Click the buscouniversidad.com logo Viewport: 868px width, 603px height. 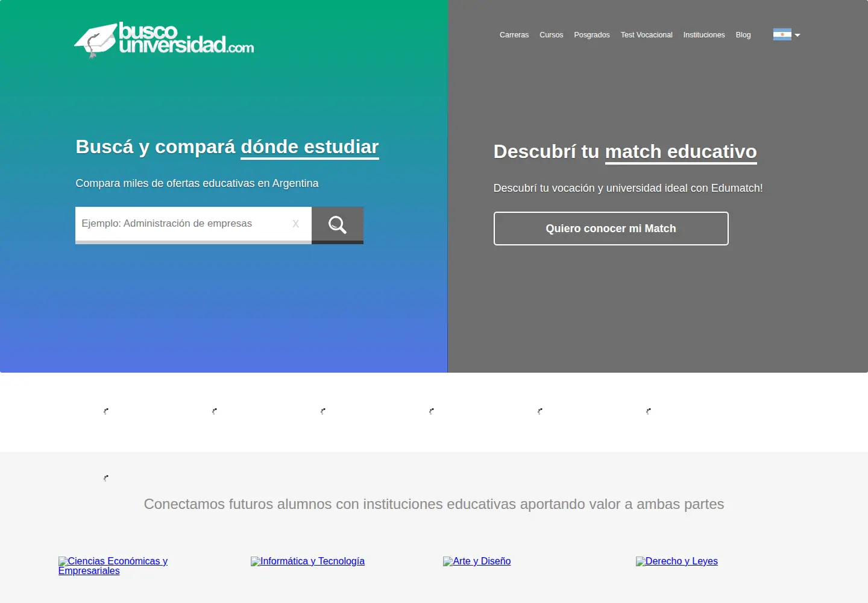[164, 40]
